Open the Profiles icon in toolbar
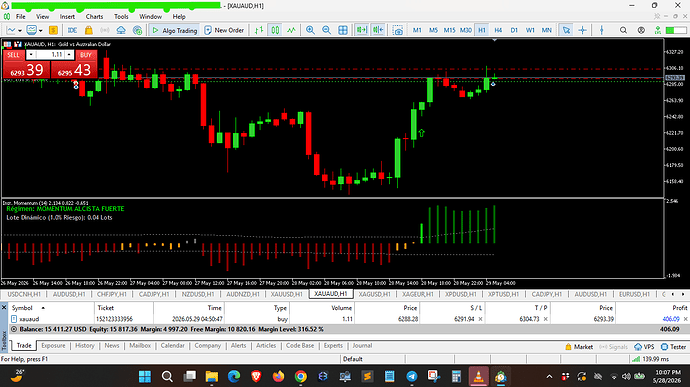The width and height of the screenshot is (690, 387). (x=31, y=30)
